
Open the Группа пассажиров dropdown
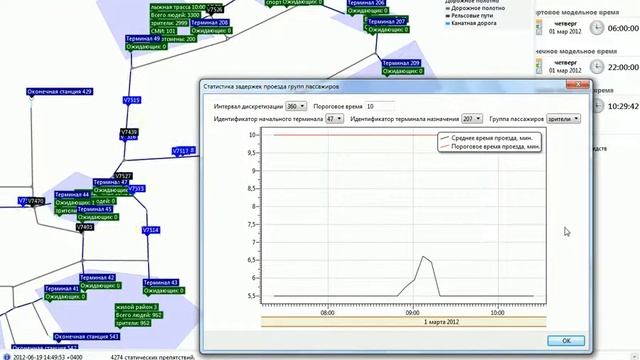click(x=563, y=119)
